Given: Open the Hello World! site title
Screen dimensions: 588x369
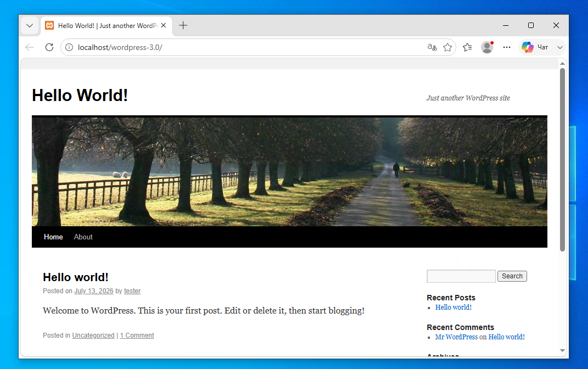Looking at the screenshot, I should pos(80,96).
